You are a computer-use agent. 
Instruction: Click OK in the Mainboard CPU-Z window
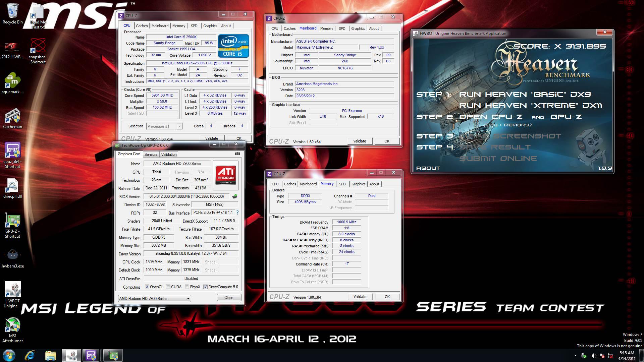point(387,141)
